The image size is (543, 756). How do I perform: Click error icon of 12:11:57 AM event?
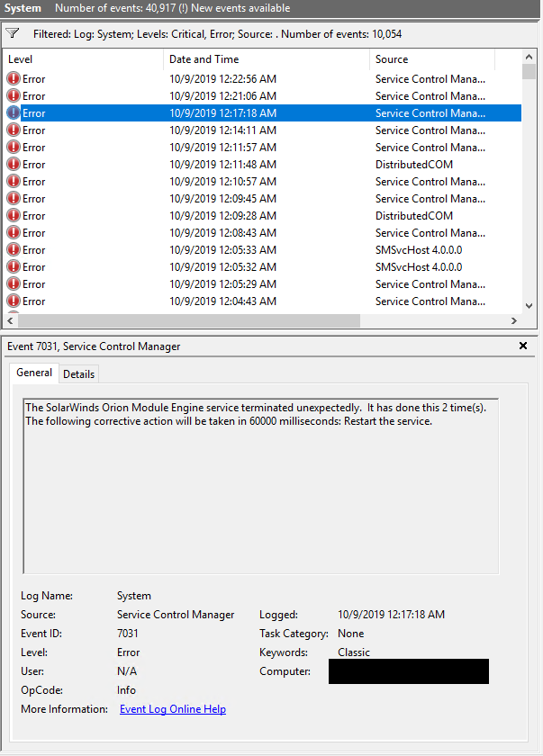click(13, 147)
